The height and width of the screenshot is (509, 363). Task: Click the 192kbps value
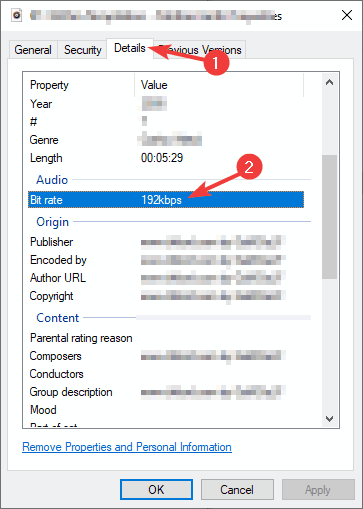[x=162, y=200]
